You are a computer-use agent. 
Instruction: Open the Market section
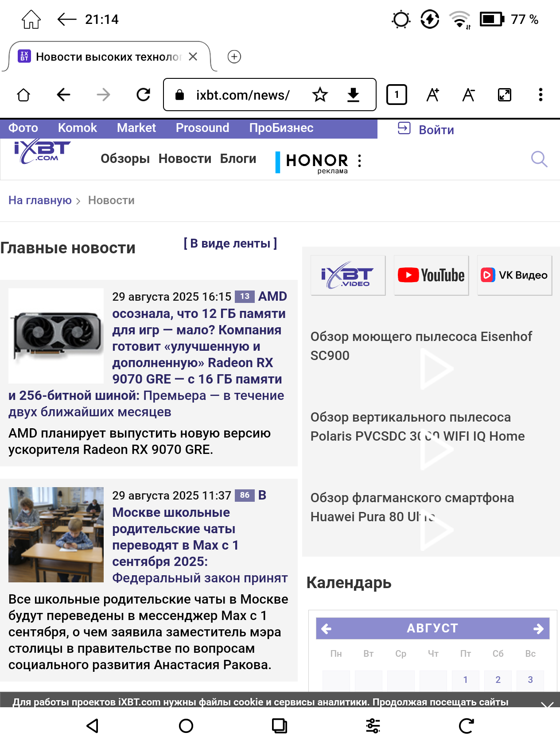pos(136,128)
